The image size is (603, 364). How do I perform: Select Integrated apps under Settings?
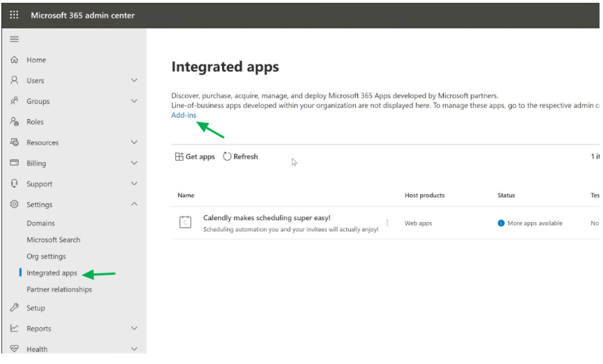(52, 273)
